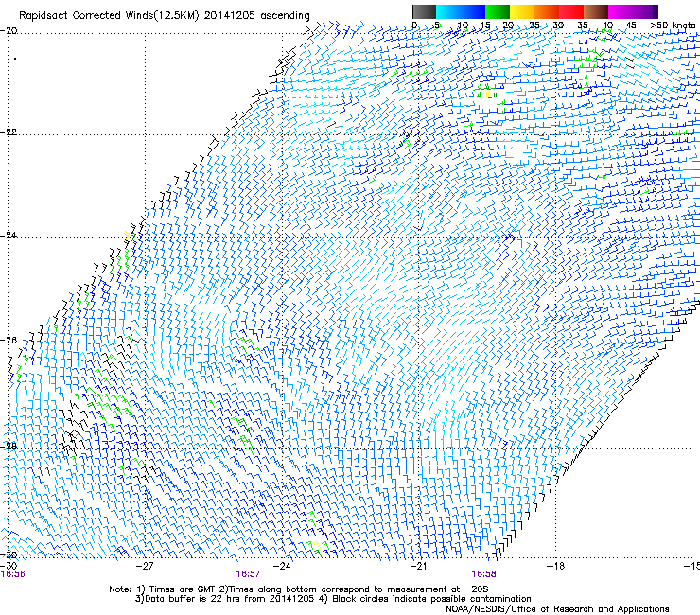Click the latitude label '-22'
Screen dimensions: 700x615
pyautogui.click(x=9, y=132)
